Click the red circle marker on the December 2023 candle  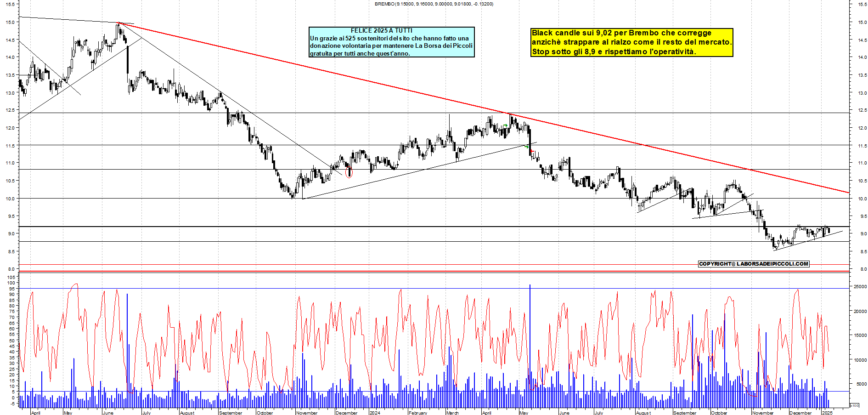click(x=349, y=173)
